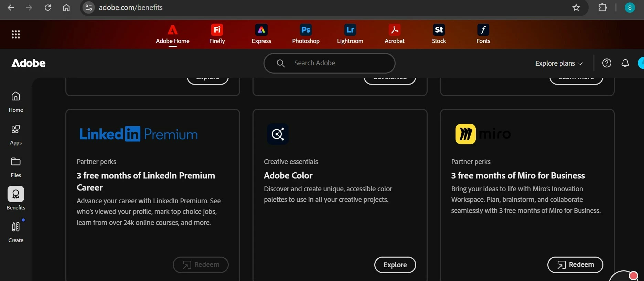
Task: Click the Adobe logo wordmark
Action: 29,63
